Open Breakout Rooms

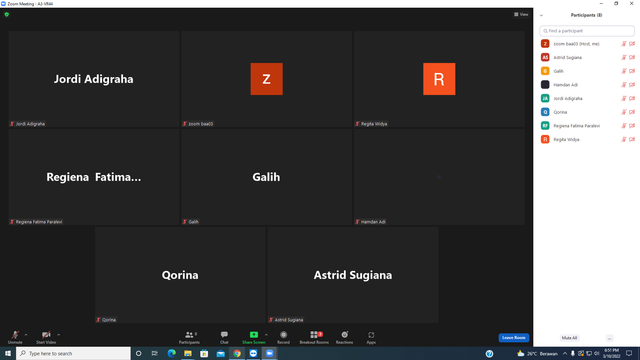[314, 337]
